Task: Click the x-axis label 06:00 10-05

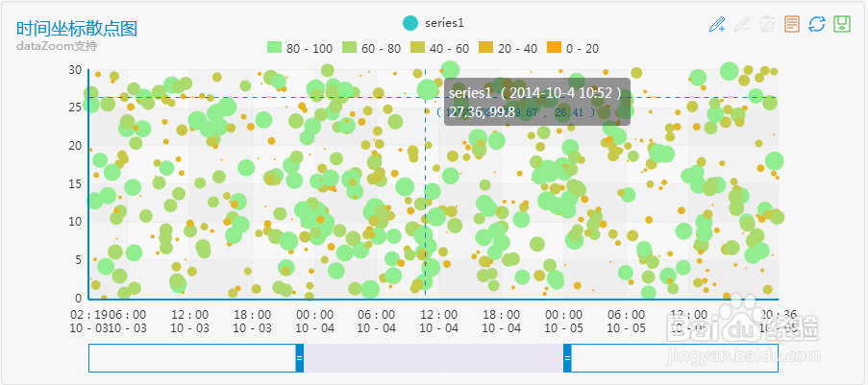Action: click(626, 321)
